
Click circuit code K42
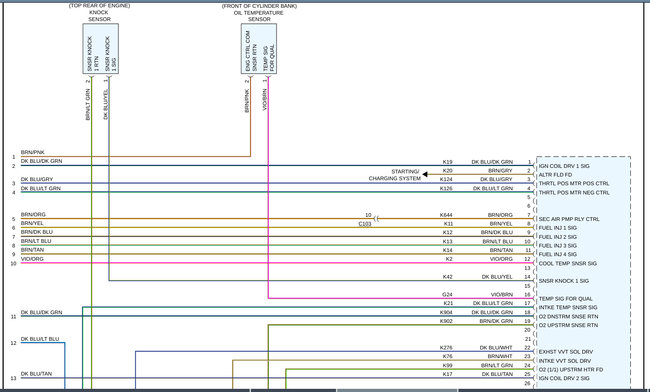(x=447, y=277)
